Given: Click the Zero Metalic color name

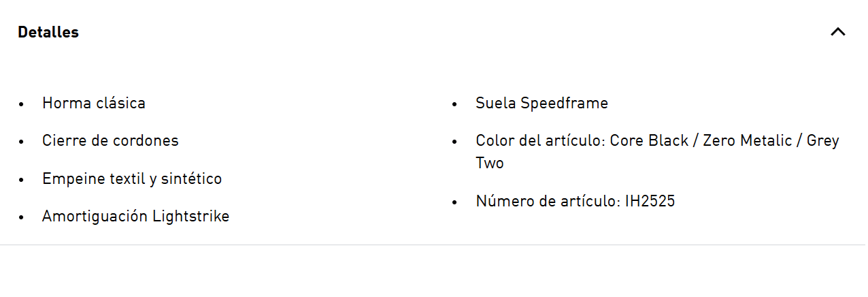Looking at the screenshot, I should click(x=748, y=141).
